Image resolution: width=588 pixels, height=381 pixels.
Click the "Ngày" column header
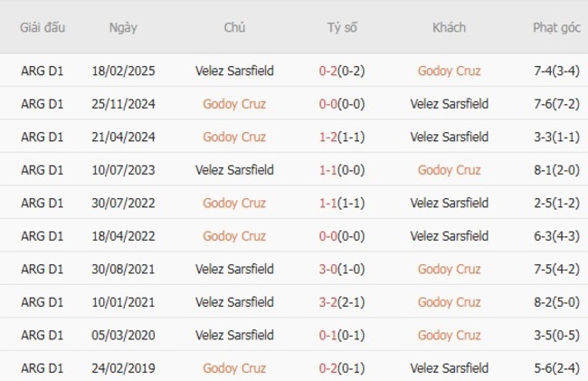point(123,27)
